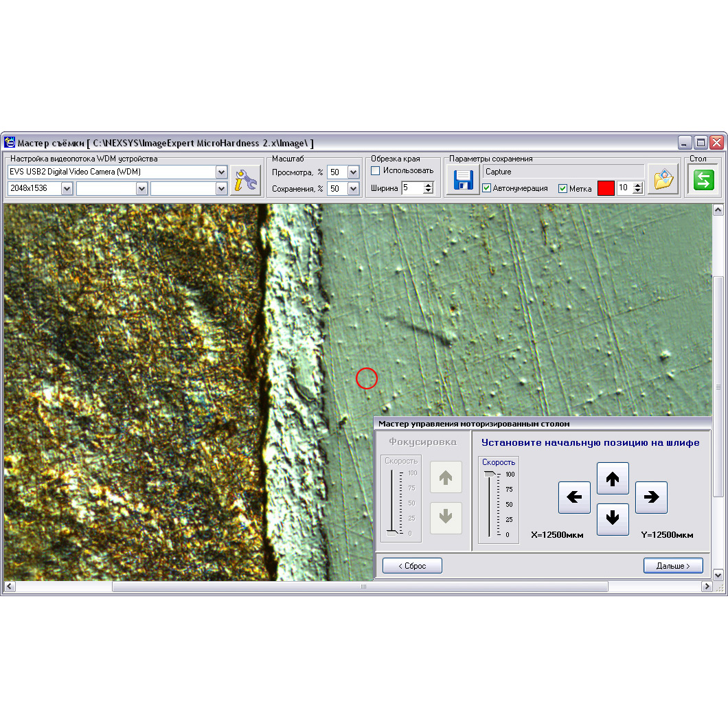This screenshot has width=728, height=728.
Task: Open the Сохранения scale percent dropdown
Action: point(353,188)
